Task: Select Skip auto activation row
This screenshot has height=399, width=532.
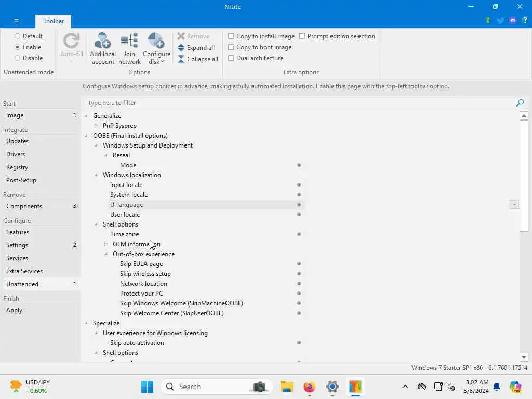Action: coord(206,343)
